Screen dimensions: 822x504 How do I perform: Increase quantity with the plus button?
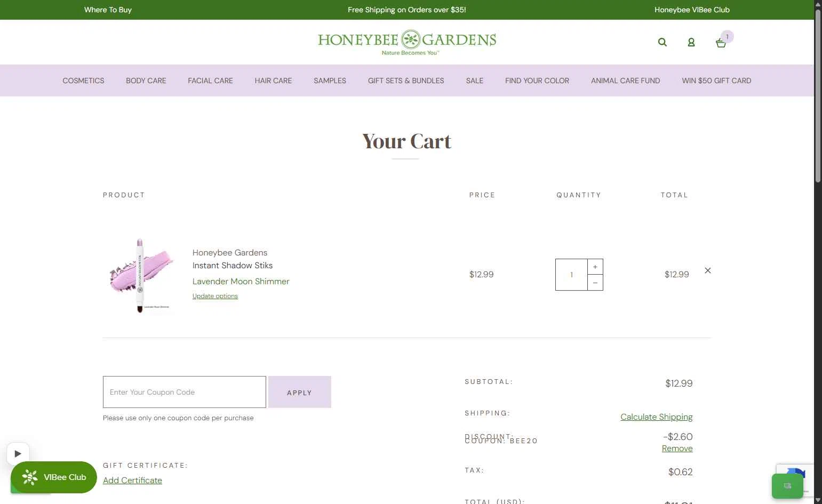point(595,267)
